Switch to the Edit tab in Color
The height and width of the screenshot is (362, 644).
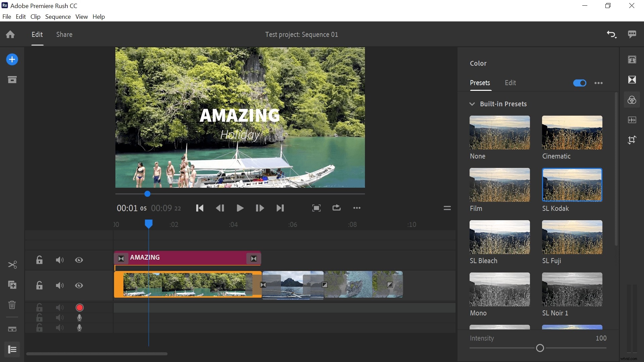pyautogui.click(x=510, y=83)
